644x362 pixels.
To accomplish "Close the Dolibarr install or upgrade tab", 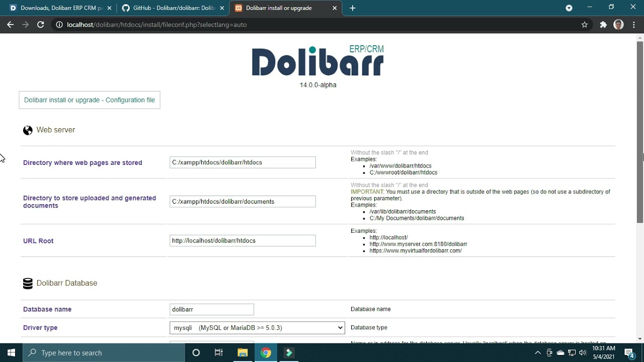I will click(335, 8).
